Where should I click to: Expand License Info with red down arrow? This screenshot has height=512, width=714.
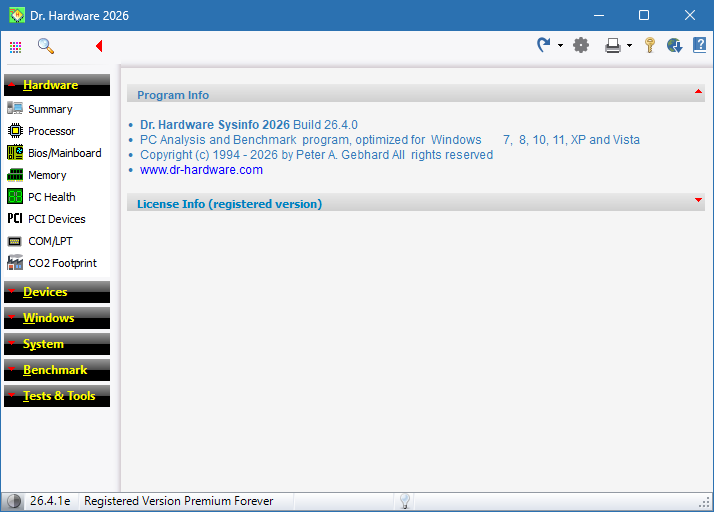[698, 200]
